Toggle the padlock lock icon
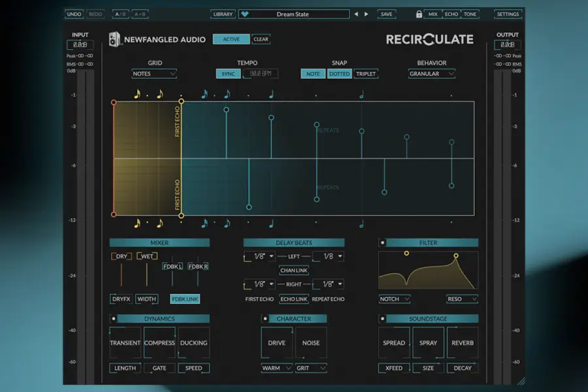 click(419, 14)
